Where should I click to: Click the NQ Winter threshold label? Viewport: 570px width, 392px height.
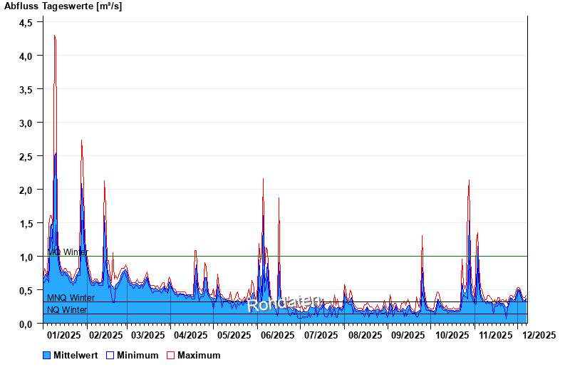point(67,310)
